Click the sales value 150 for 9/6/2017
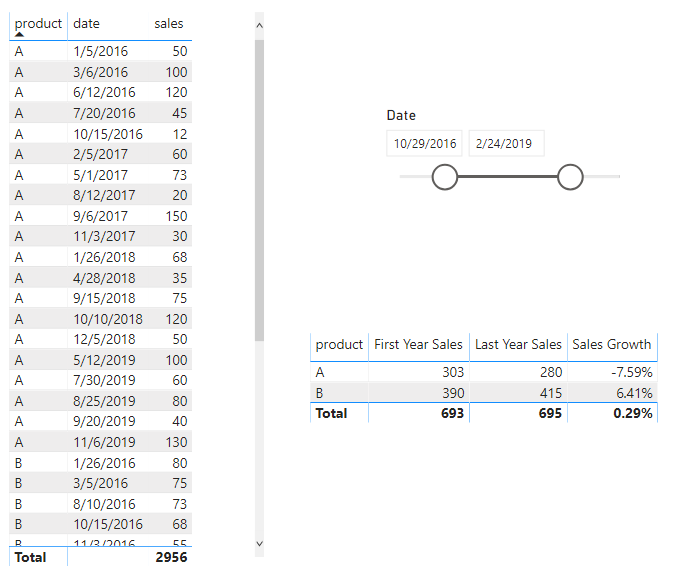The image size is (684, 582). 176,216
